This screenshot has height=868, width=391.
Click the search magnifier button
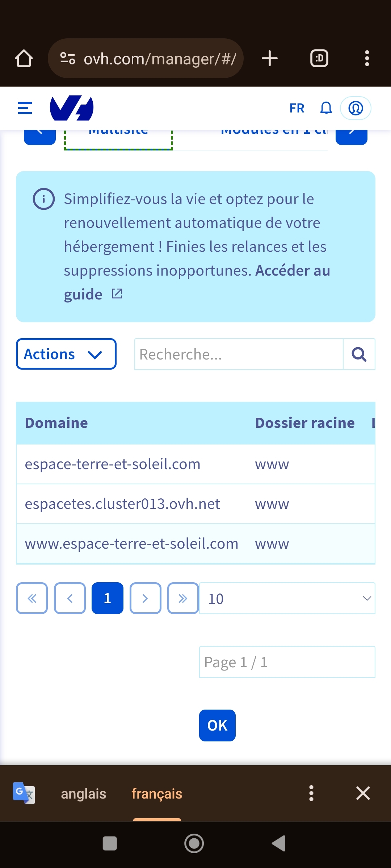(x=359, y=354)
